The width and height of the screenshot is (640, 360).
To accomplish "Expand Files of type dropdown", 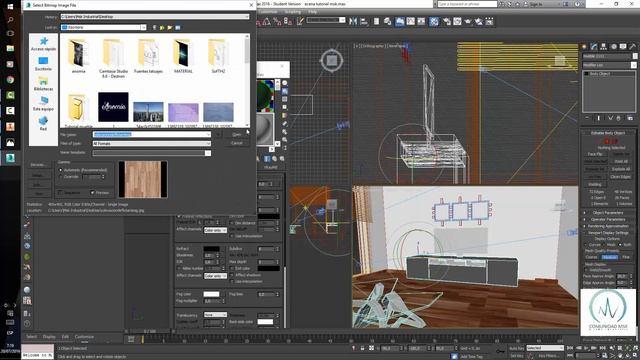I will click(208, 144).
